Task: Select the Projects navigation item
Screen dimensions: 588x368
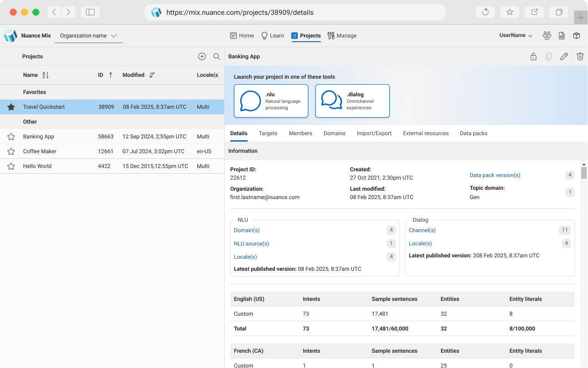Action: click(306, 36)
